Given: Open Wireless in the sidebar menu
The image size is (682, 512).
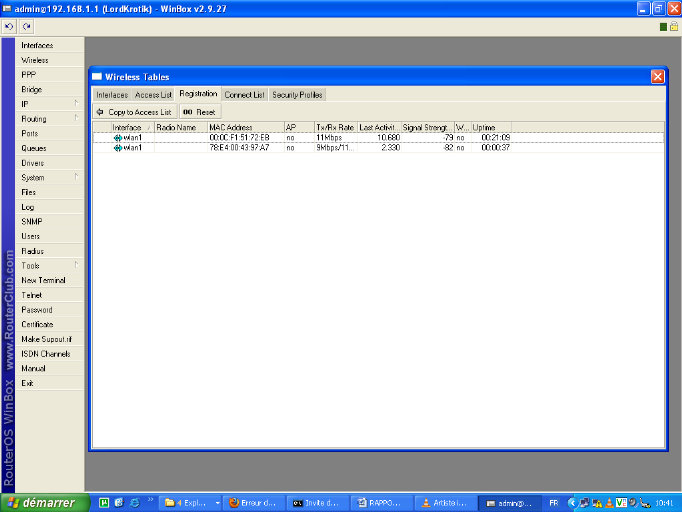Looking at the screenshot, I should [49, 60].
